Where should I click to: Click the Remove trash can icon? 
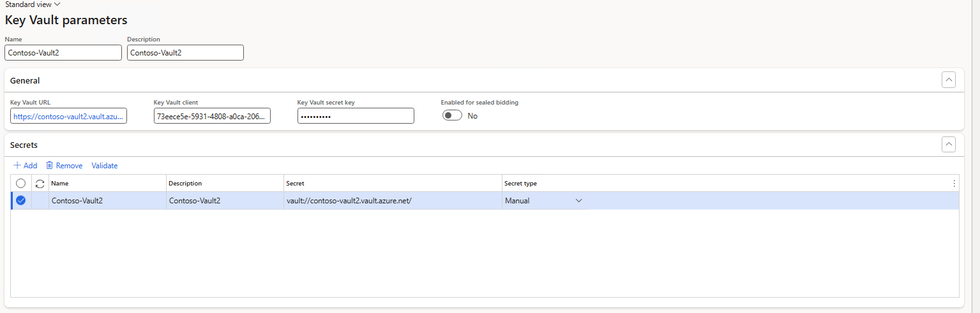[49, 166]
